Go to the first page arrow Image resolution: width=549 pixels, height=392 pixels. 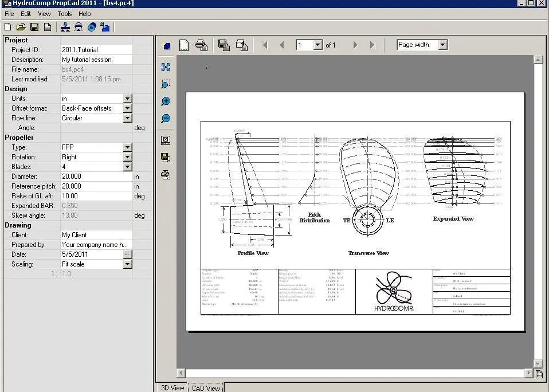(265, 45)
